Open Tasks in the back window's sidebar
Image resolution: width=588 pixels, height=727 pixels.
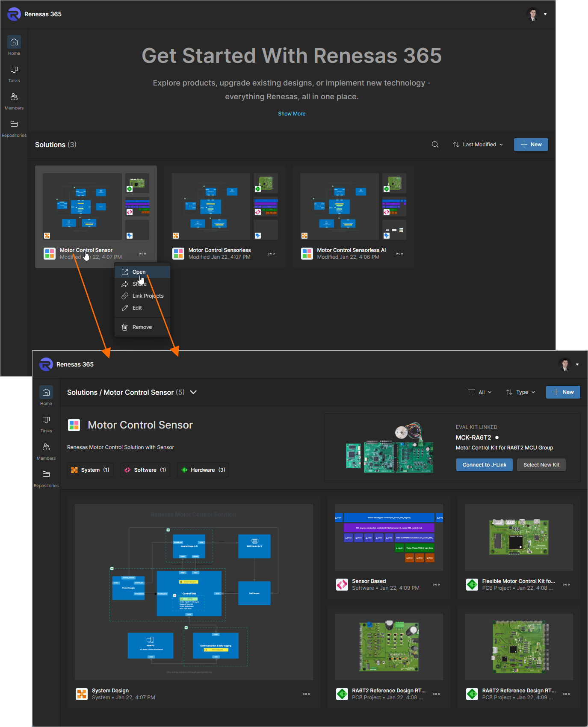(x=14, y=74)
